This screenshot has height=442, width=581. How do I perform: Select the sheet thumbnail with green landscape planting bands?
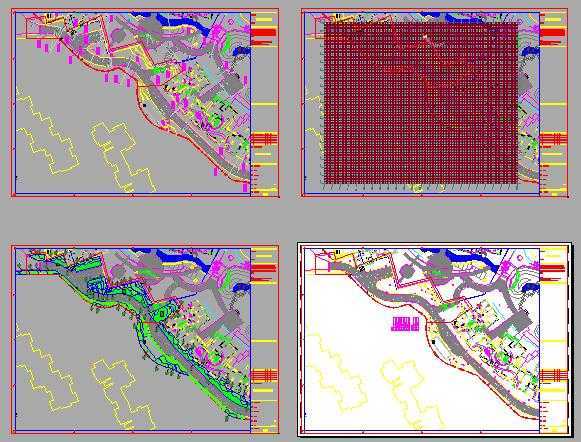[x=145, y=339]
